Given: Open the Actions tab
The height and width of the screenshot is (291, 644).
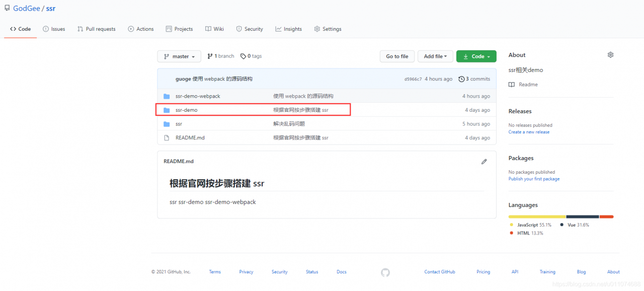Looking at the screenshot, I should [x=141, y=29].
